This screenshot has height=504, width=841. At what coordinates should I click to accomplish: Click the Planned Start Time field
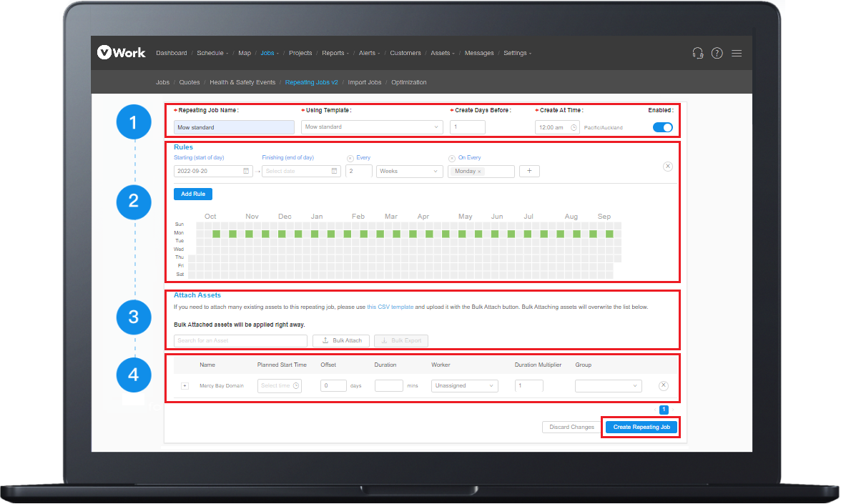[280, 385]
